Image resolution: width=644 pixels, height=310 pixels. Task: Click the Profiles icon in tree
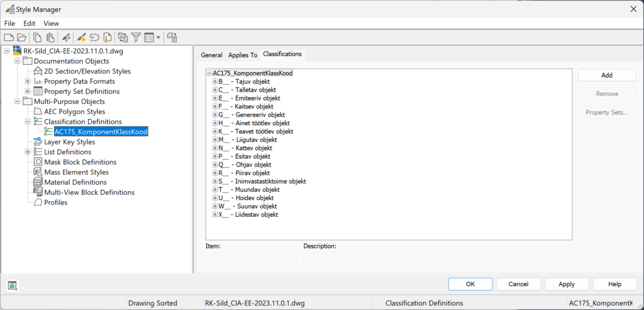coord(38,202)
